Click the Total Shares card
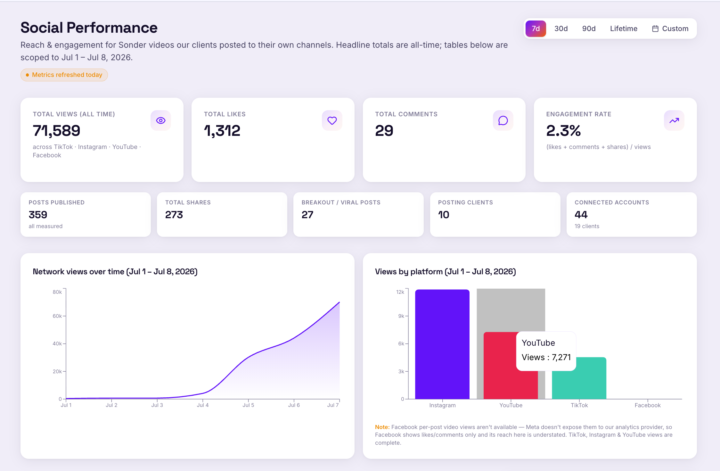This screenshot has width=720, height=471. 222,214
